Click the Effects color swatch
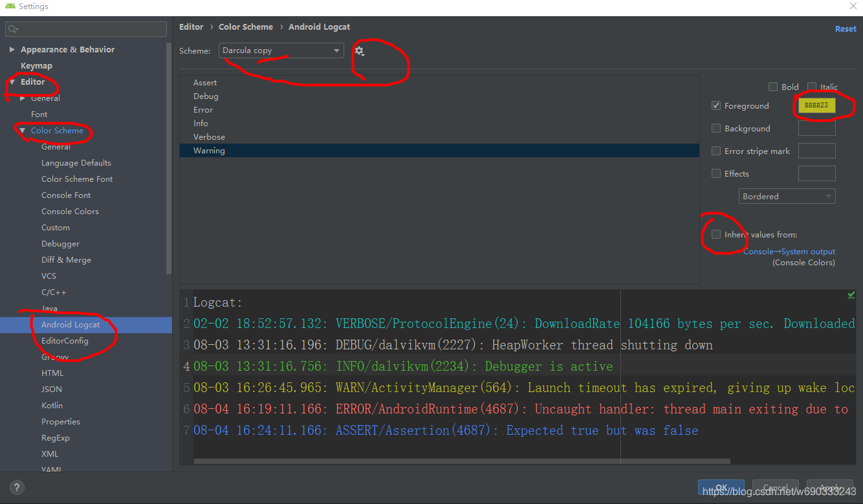Screen dimensions: 863x504 [x=816, y=173]
